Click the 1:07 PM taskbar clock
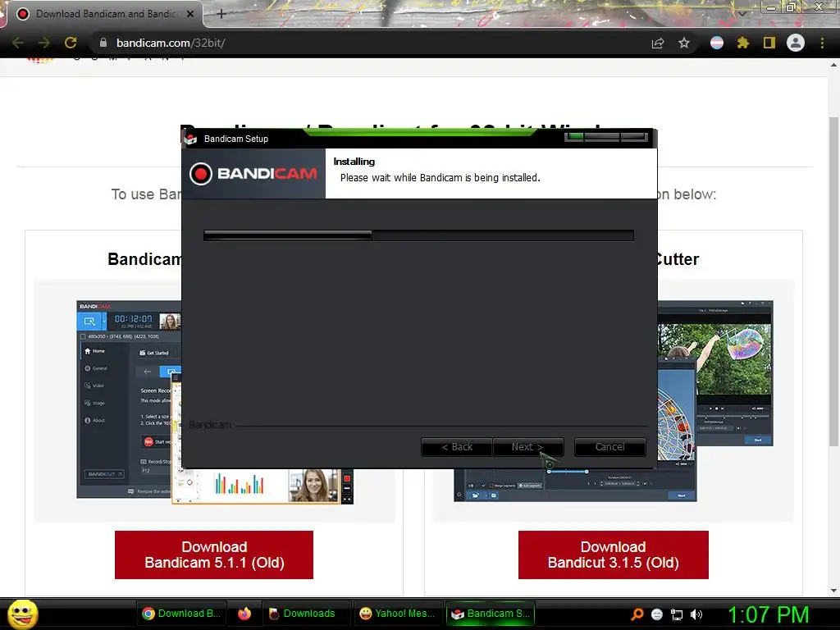This screenshot has height=630, width=840. tap(768, 614)
